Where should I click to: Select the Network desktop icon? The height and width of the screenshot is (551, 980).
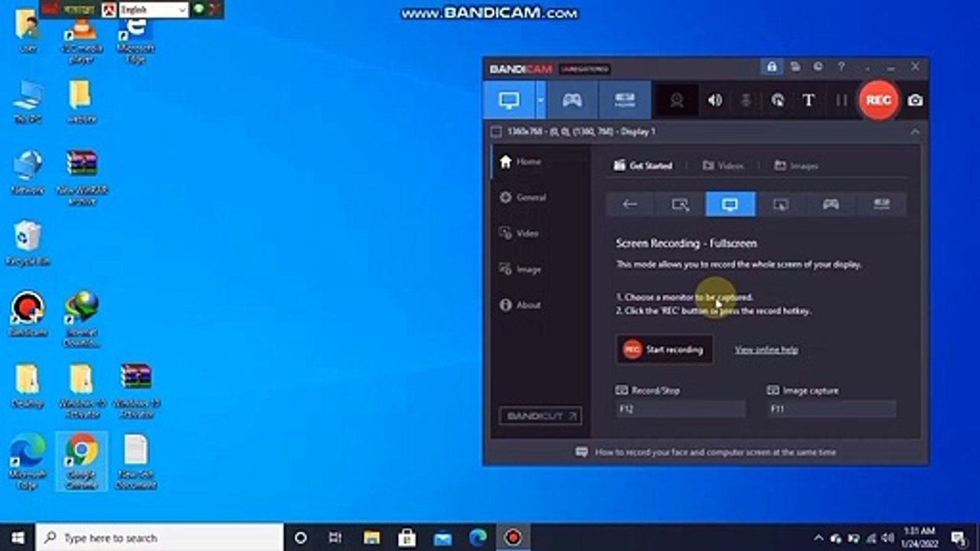[28, 171]
